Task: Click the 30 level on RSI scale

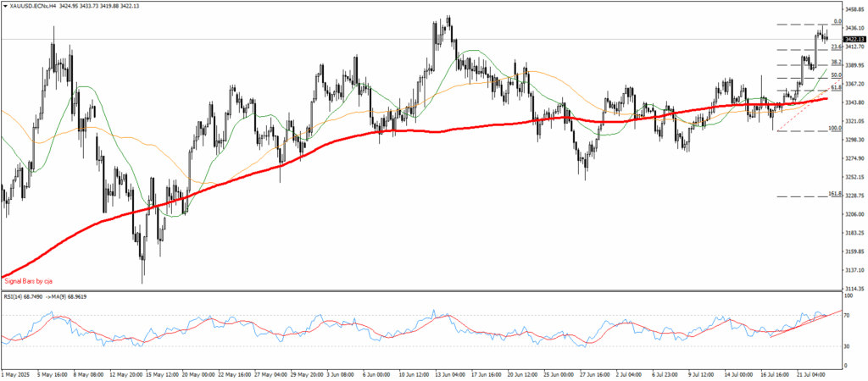Action: click(x=849, y=346)
